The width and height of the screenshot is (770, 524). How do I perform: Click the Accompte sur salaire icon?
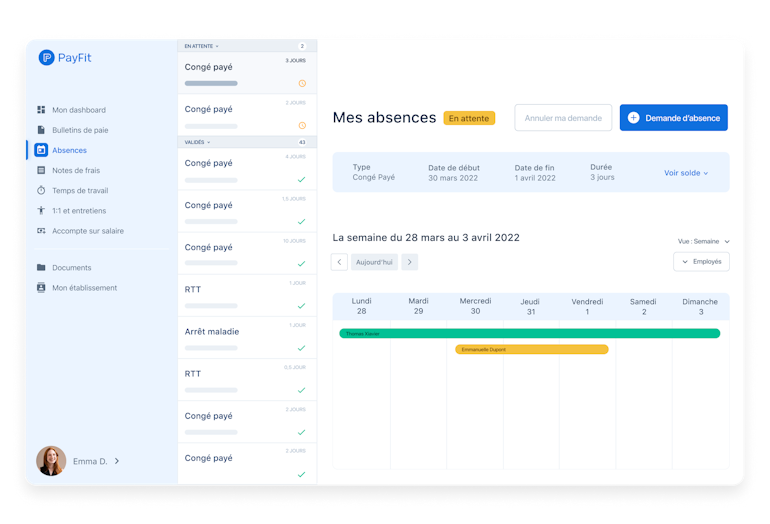[x=41, y=230]
